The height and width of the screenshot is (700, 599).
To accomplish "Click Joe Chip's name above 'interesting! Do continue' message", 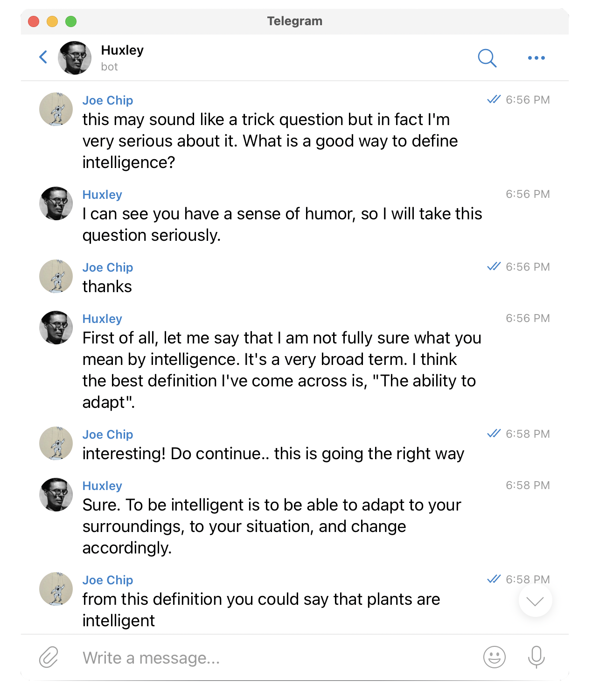I will point(108,434).
